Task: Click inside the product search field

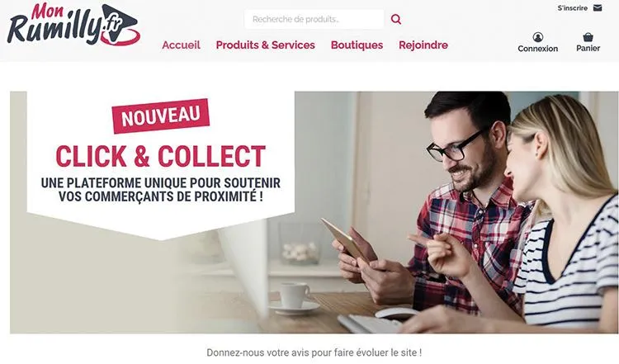Action: [314, 19]
